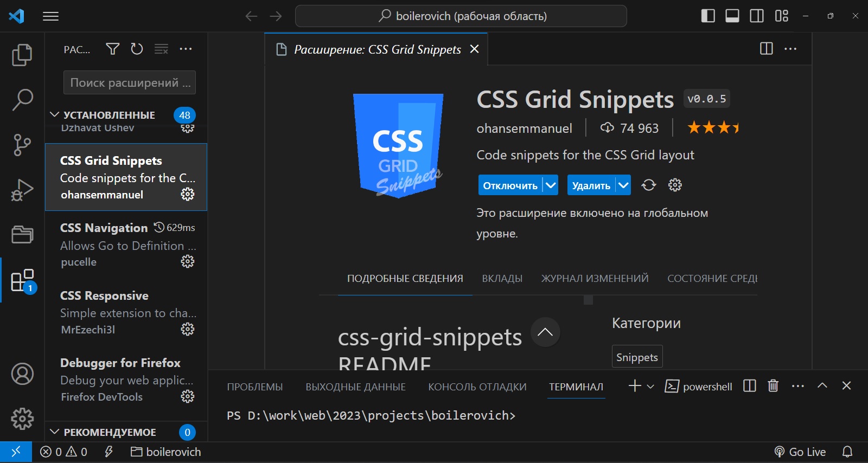Open terminal panel more actions ellipsis
The width and height of the screenshot is (868, 463).
pyautogui.click(x=798, y=386)
